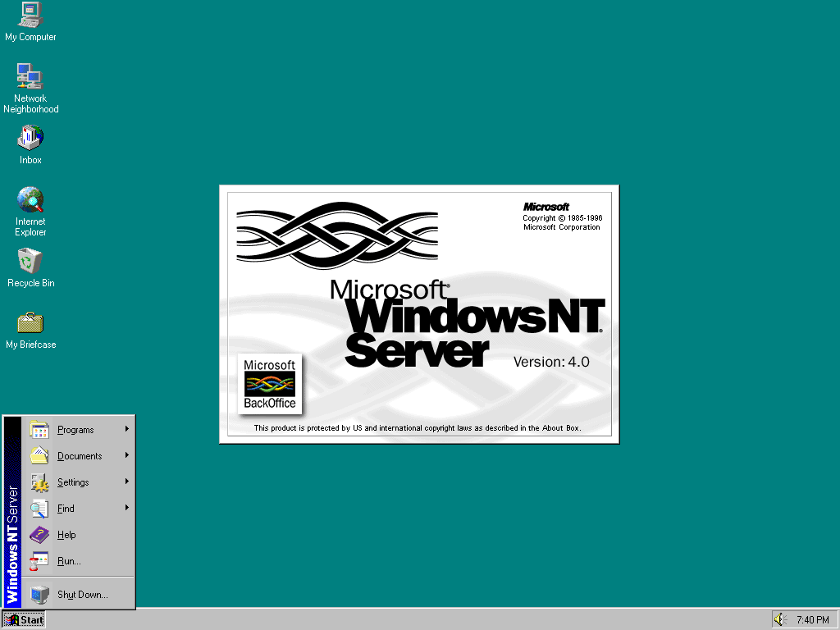
Task: Click the Run icon in Start menu
Action: 39,561
